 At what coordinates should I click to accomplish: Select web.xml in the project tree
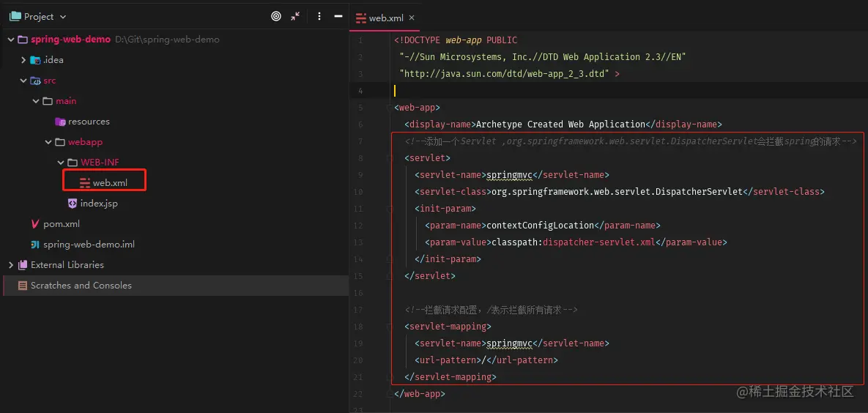[x=110, y=183]
